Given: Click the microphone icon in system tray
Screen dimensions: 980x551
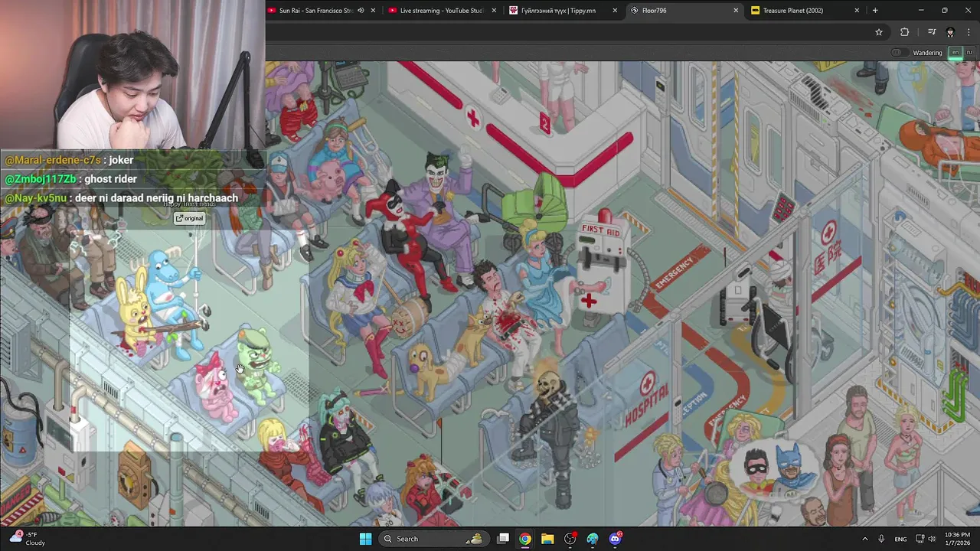Looking at the screenshot, I should tap(882, 539).
